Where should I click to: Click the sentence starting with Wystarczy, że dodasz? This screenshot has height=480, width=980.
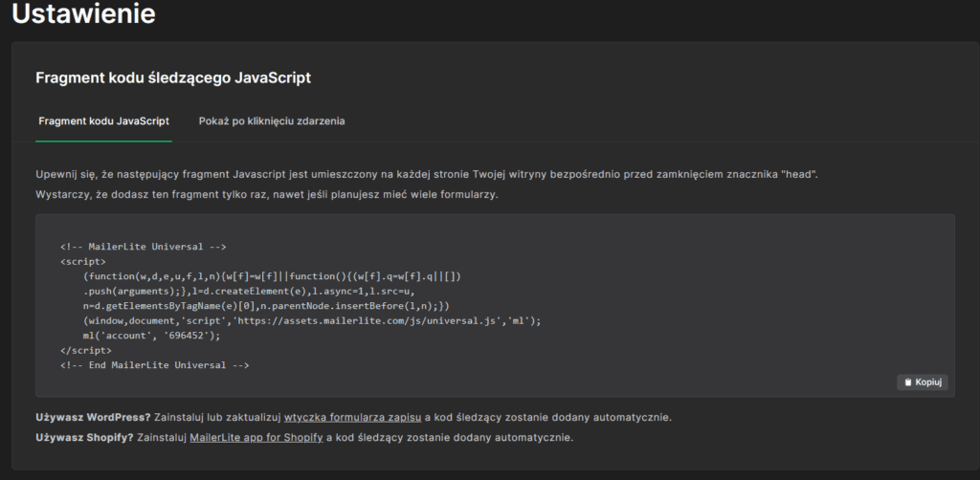[x=267, y=195]
